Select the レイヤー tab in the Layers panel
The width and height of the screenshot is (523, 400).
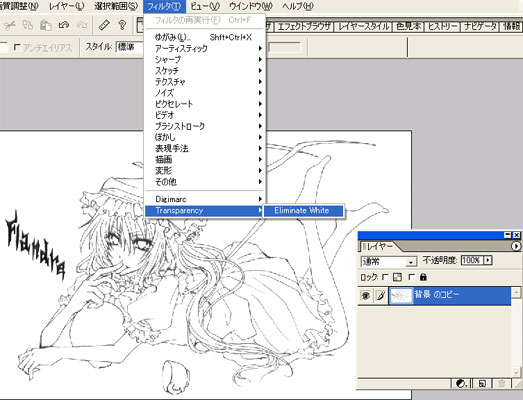(x=380, y=247)
